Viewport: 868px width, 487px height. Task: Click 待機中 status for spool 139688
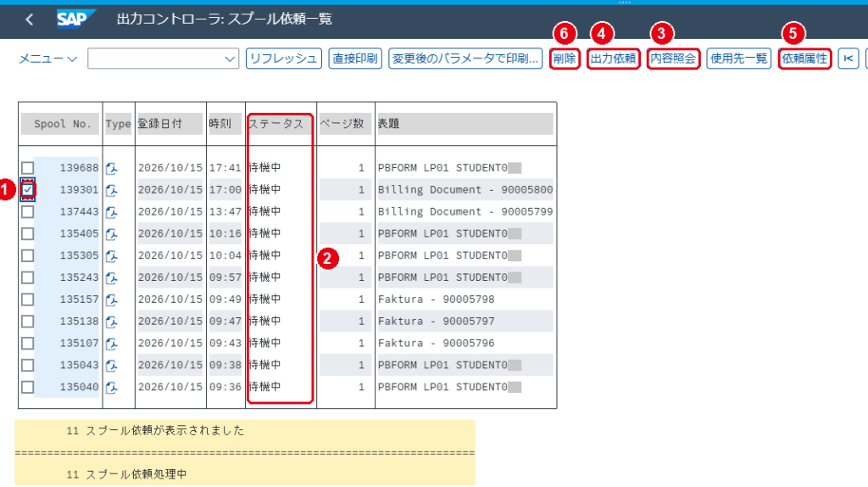pos(265,167)
